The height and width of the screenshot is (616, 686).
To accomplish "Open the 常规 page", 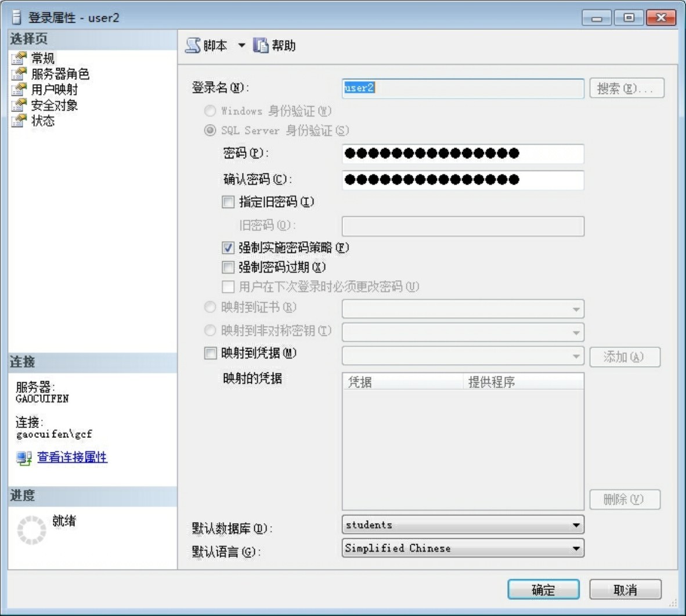I will 43,58.
